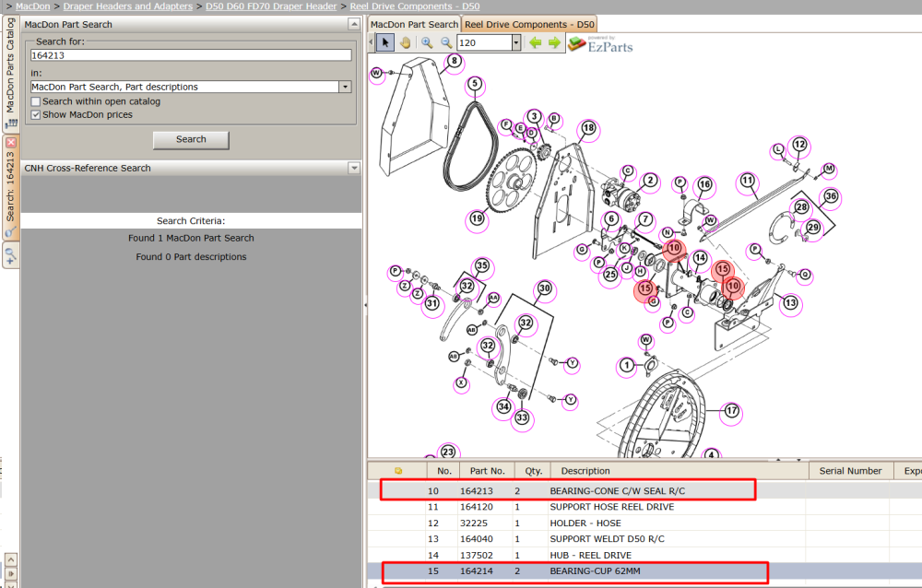Collapse the MacDon Part Search panel
The width and height of the screenshot is (922, 588).
[354, 24]
